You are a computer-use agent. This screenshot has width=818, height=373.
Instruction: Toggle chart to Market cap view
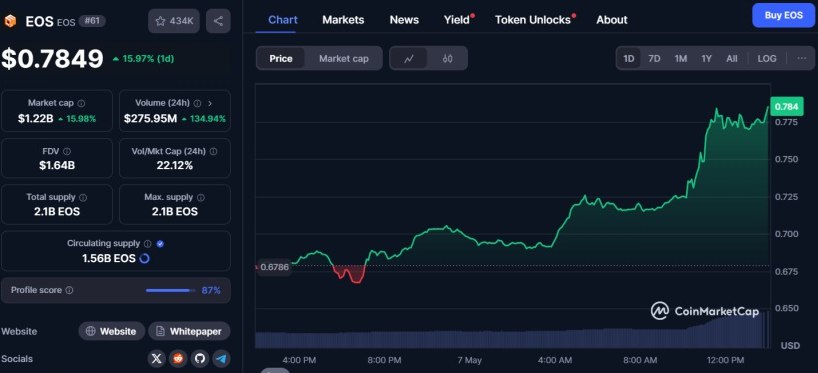point(344,58)
